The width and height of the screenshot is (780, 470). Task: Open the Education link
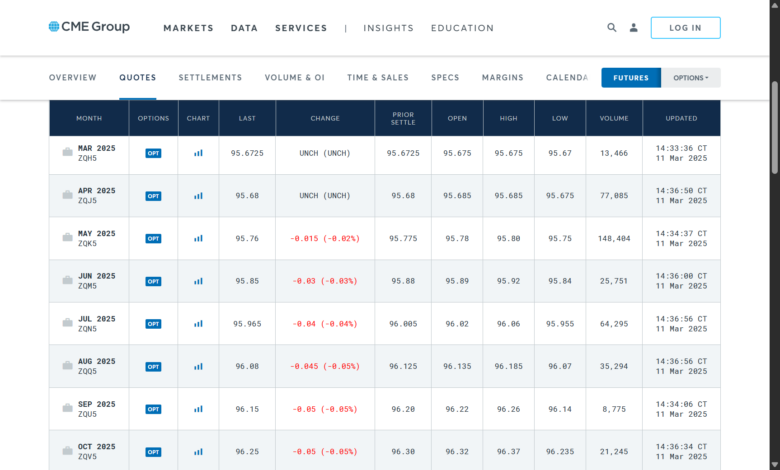[x=462, y=28]
